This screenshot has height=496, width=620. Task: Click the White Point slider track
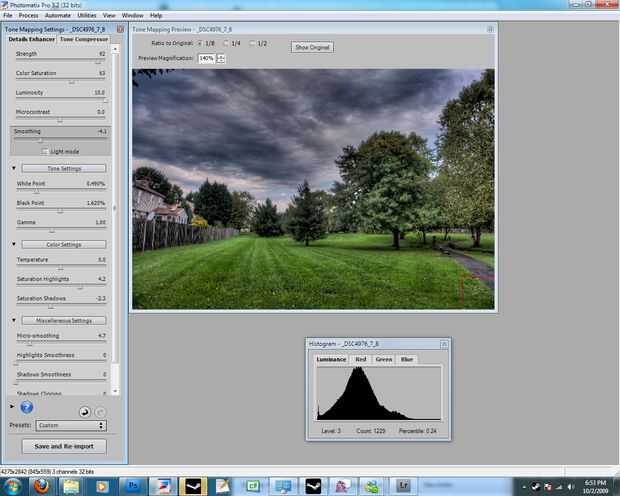tap(60, 190)
